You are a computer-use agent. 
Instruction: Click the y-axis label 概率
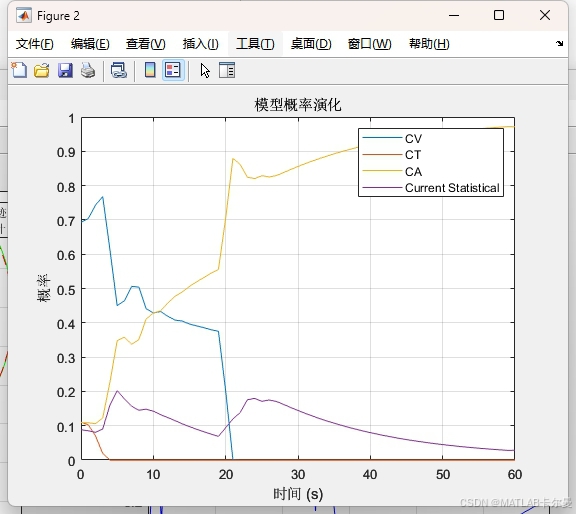click(44, 288)
